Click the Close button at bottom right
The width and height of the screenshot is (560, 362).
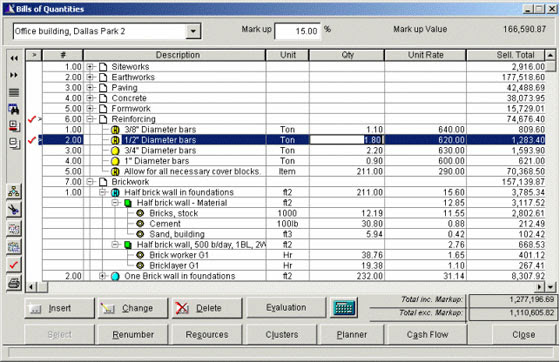pos(524,335)
